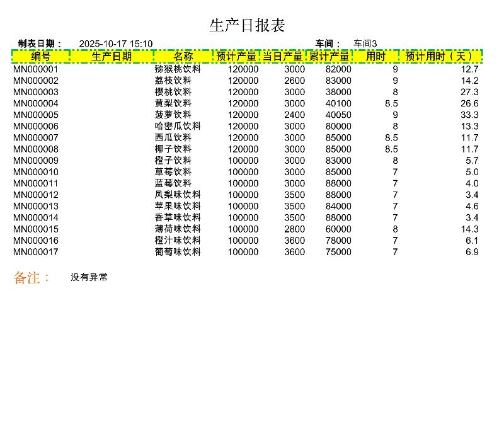Screen dimensions: 504x441
Task: Select the product name 西瓜饮料
Action: click(173, 137)
